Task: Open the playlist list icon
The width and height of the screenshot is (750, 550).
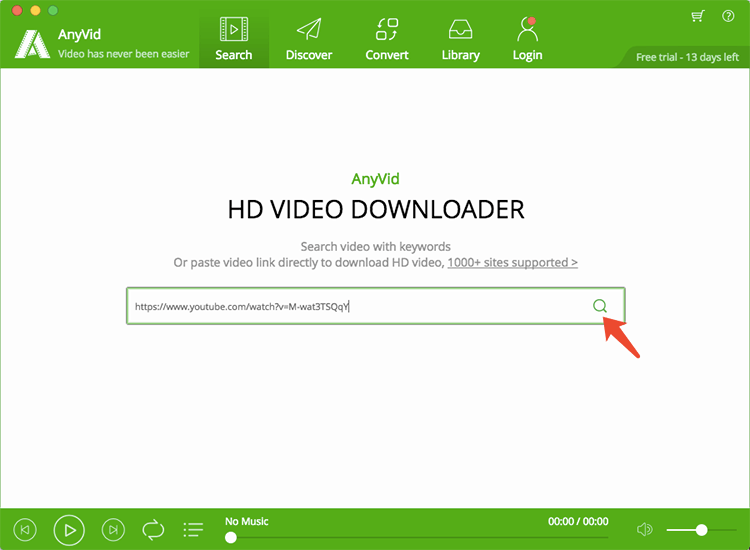Action: (x=193, y=530)
